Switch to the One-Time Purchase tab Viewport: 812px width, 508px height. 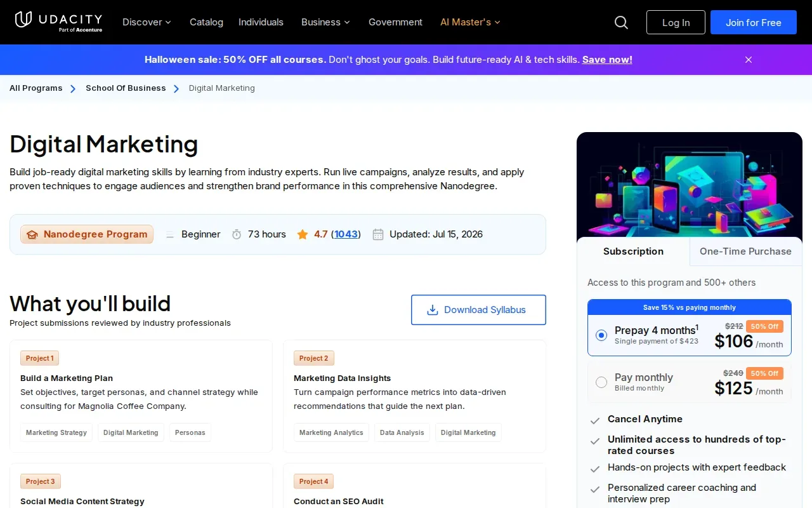pos(745,251)
